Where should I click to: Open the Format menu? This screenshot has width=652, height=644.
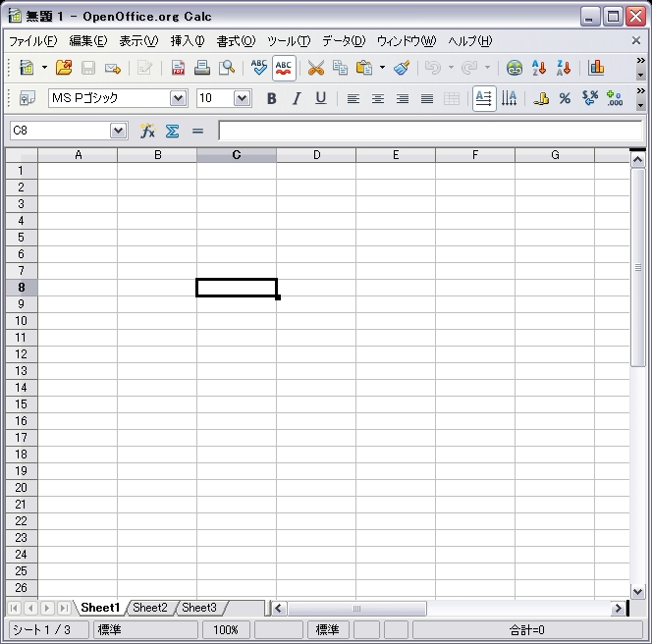pos(236,41)
